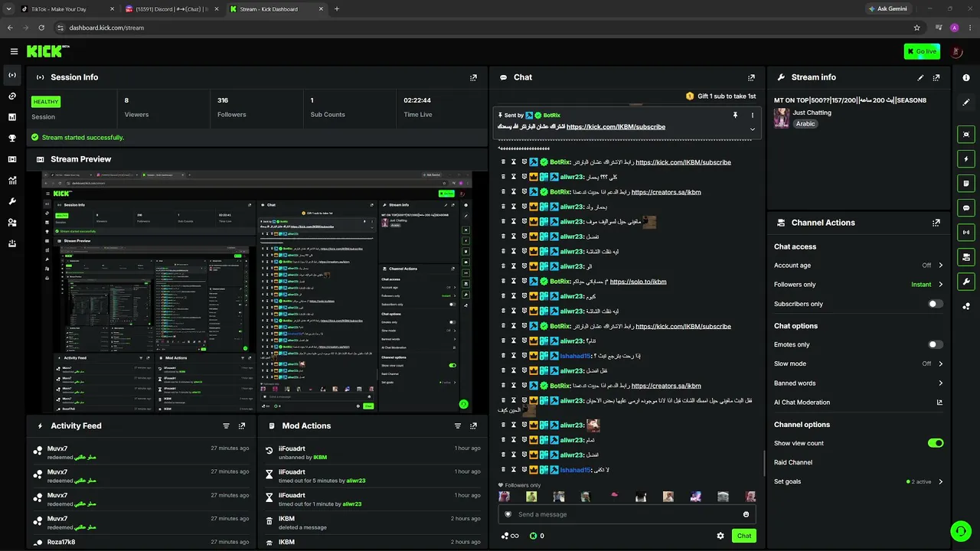Click Raid Channel
Screen dimensions: 980x551
(x=793, y=462)
